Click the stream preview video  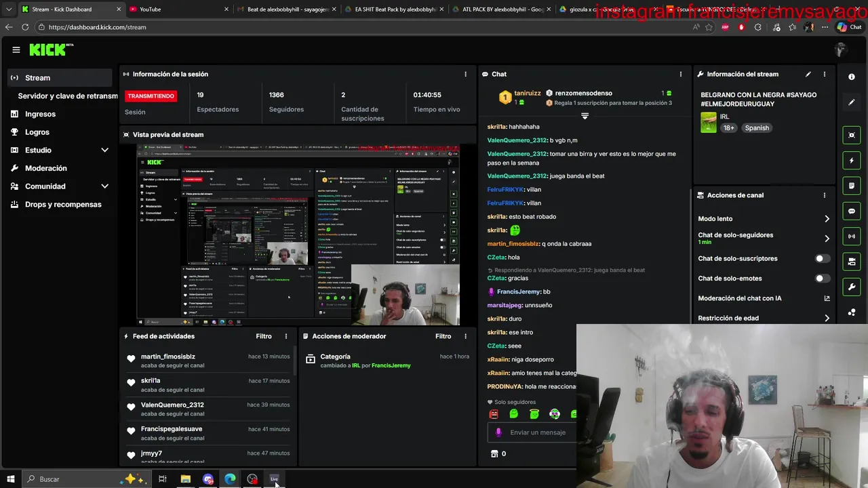coord(298,235)
